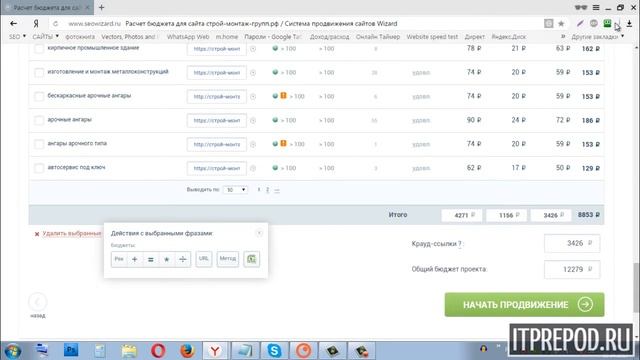This screenshot has height=360, width=640.
Task: Check изготовление и монтаж металлоконструкций row
Action: point(39,73)
